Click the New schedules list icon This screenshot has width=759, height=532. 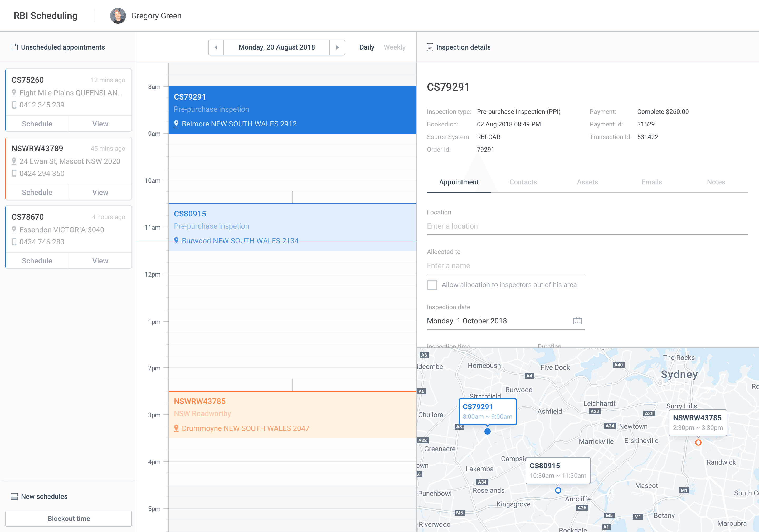14,496
